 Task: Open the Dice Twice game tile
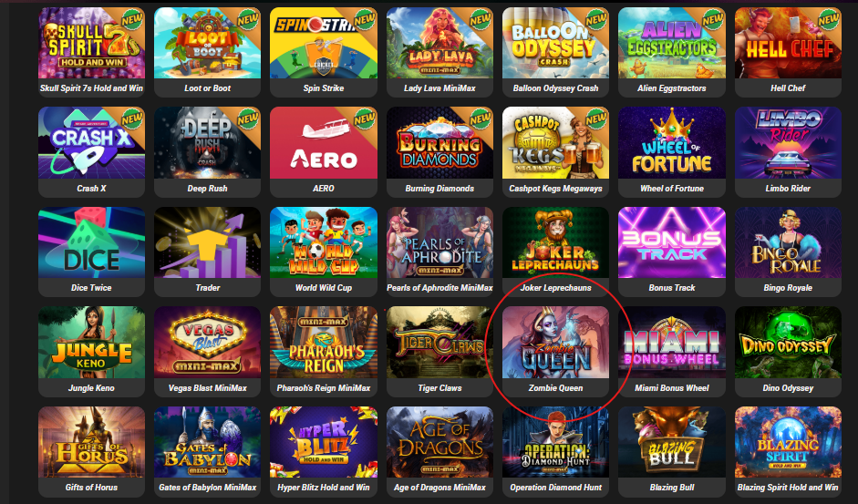(91, 252)
